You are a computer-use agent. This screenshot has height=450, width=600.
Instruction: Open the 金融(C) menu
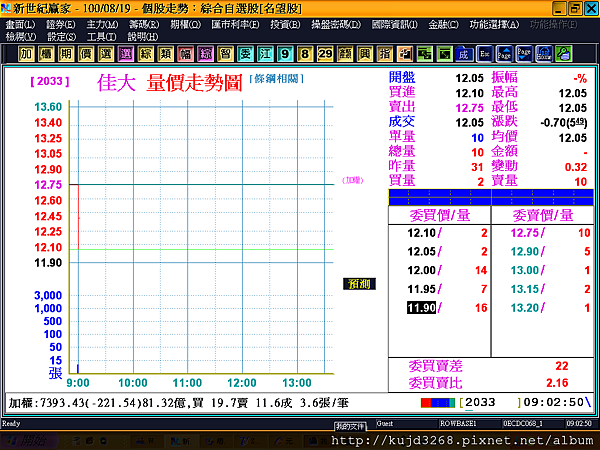tap(443, 24)
